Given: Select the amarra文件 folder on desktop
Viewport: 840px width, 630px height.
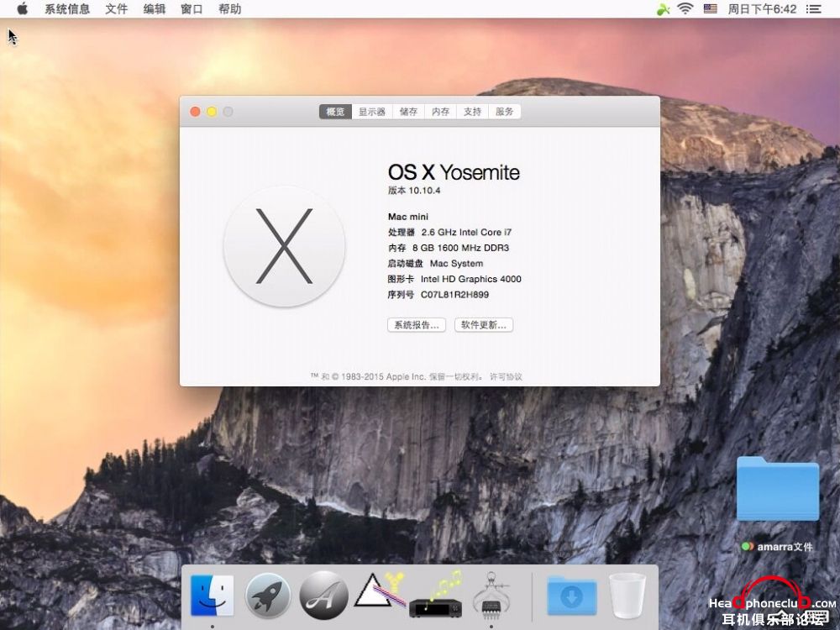Looking at the screenshot, I should (777, 489).
